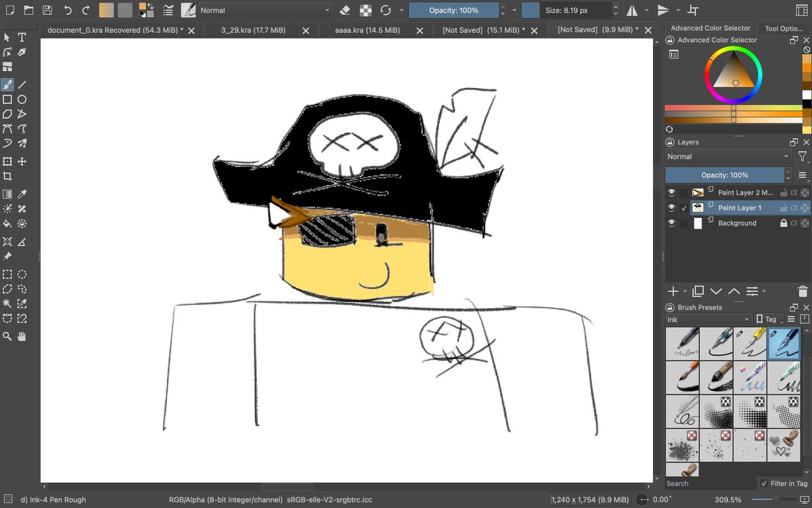The image size is (812, 508).
Task: Hide the Paint Layer 2 layer
Action: click(x=672, y=193)
